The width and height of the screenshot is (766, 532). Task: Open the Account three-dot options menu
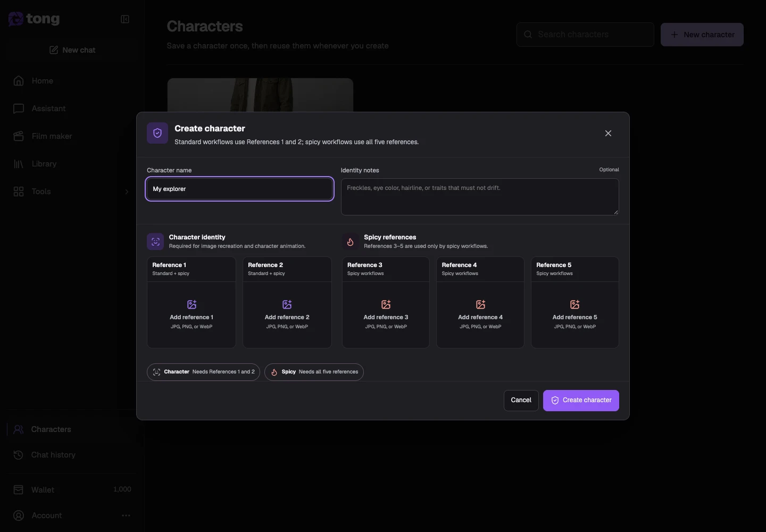pos(126,516)
